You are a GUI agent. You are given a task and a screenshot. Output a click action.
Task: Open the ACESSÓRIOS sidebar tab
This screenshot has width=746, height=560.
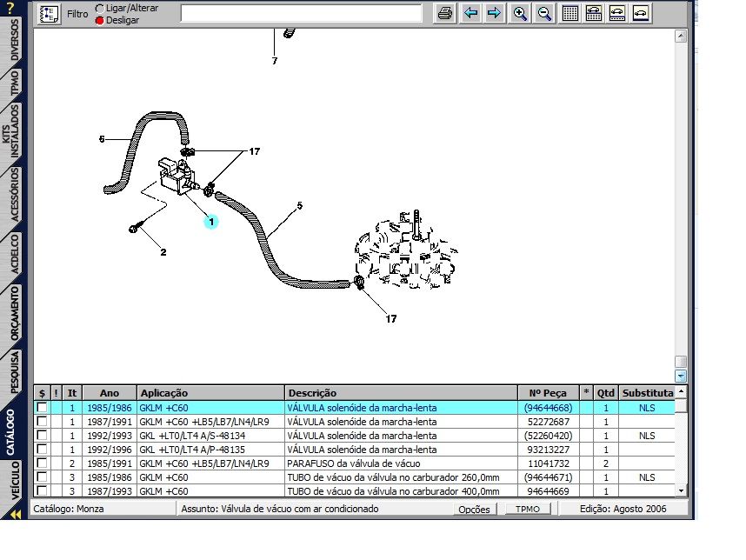tap(14, 194)
